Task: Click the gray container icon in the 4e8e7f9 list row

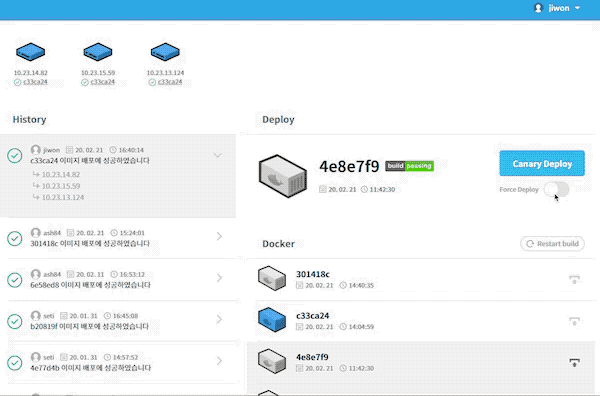Action: click(272, 361)
